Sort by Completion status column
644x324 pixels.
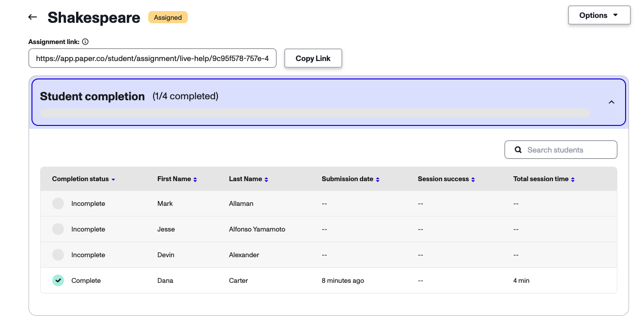point(83,179)
